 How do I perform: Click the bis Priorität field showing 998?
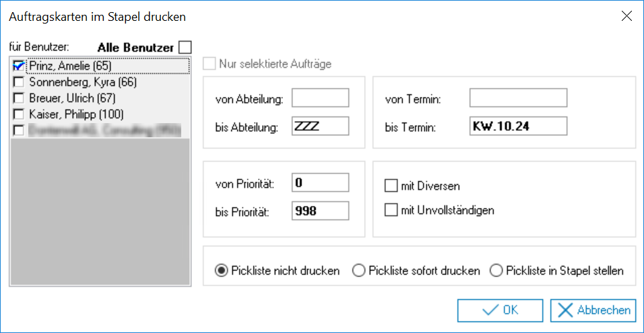[x=321, y=211]
